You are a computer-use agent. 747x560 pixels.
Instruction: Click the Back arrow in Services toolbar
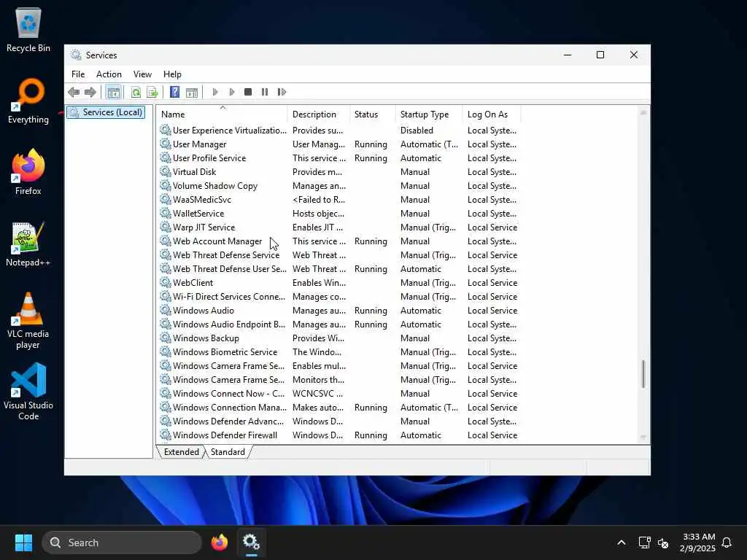click(x=74, y=92)
